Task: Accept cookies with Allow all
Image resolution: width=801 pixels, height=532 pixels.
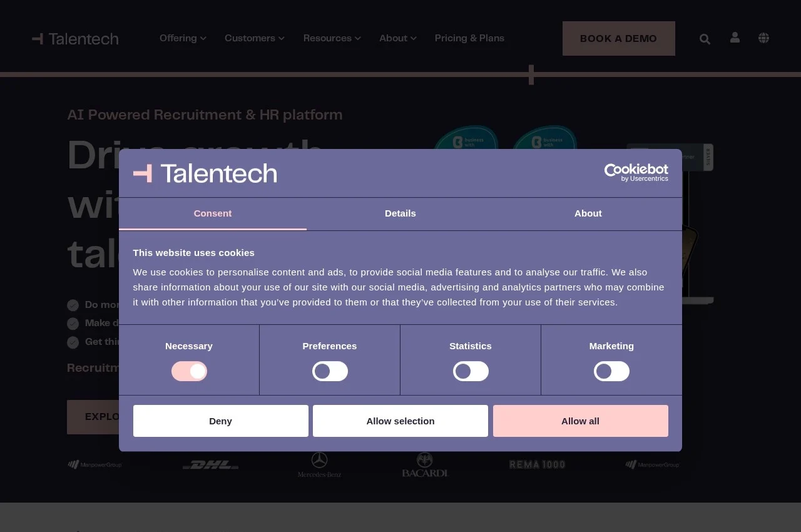Action: (x=581, y=421)
